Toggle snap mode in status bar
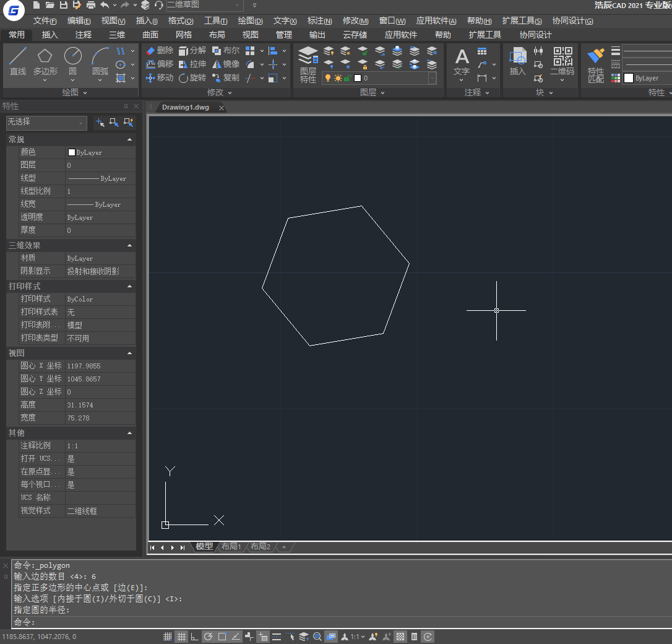 click(x=168, y=637)
